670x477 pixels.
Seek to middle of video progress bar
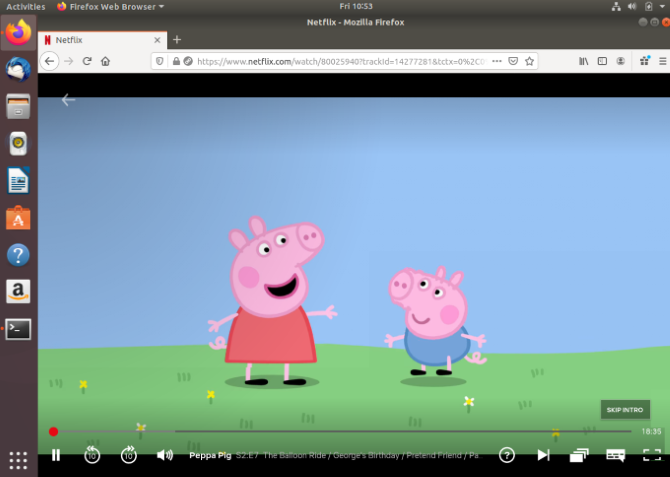click(340, 432)
